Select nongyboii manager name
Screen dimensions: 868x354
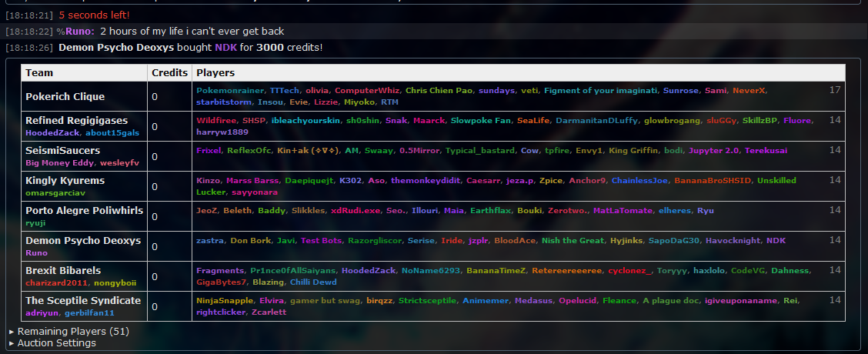[115, 283]
